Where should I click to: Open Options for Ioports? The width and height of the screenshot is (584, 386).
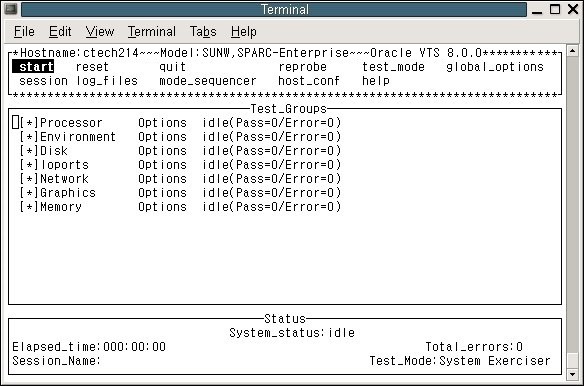[162, 165]
